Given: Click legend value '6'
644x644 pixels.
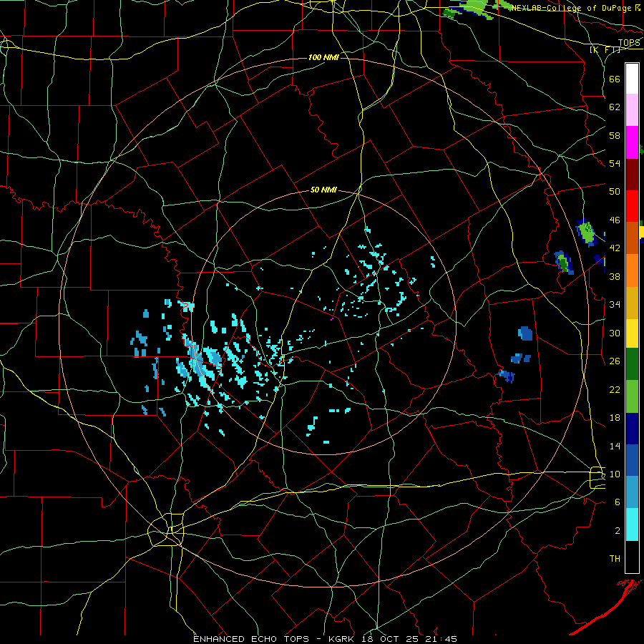Looking at the screenshot, I should click(617, 502).
